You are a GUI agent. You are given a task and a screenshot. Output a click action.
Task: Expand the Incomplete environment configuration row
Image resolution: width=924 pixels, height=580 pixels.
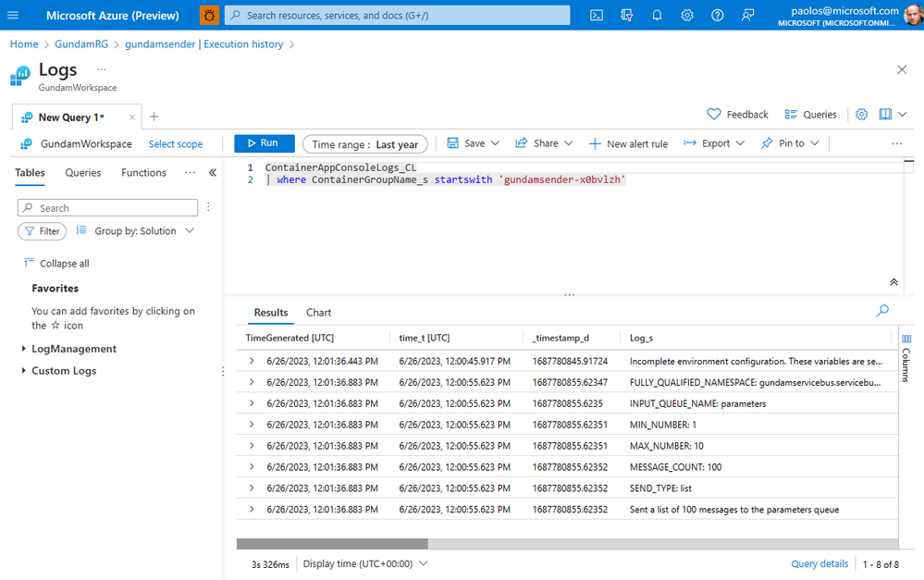[x=252, y=361]
